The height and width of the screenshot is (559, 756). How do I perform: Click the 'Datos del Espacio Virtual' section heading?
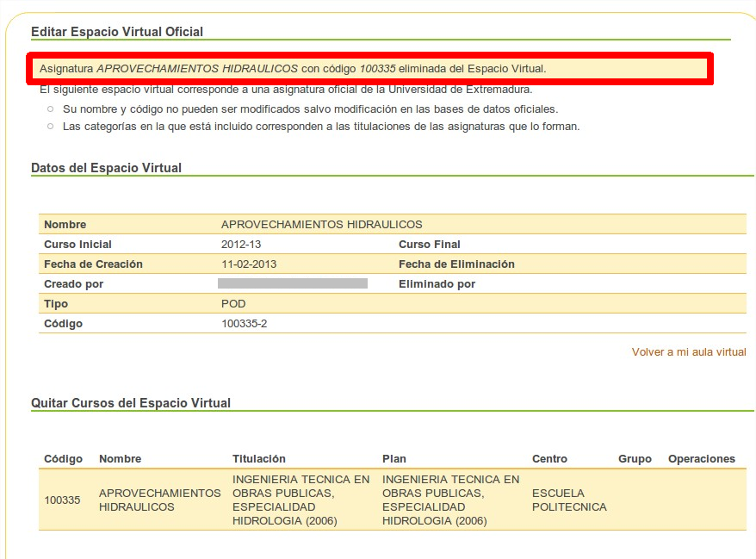click(x=106, y=168)
